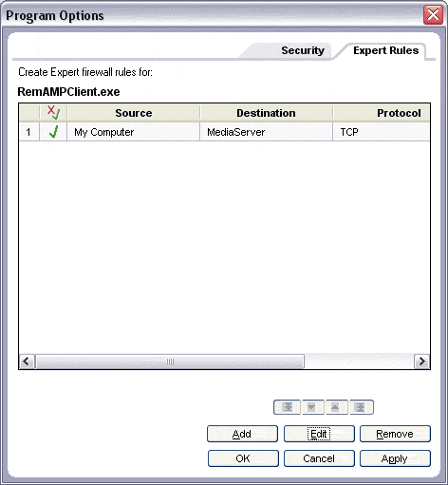Click the Apply button
The height and width of the screenshot is (485, 448).
click(x=395, y=458)
